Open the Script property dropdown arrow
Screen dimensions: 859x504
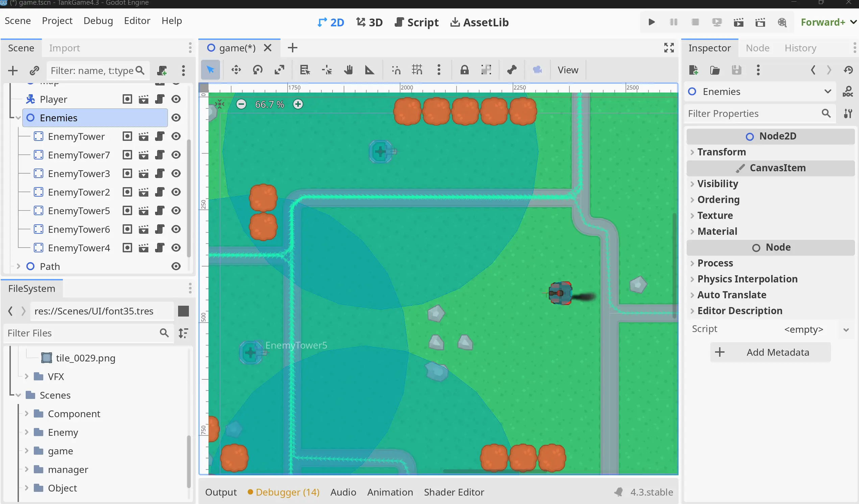[846, 329]
